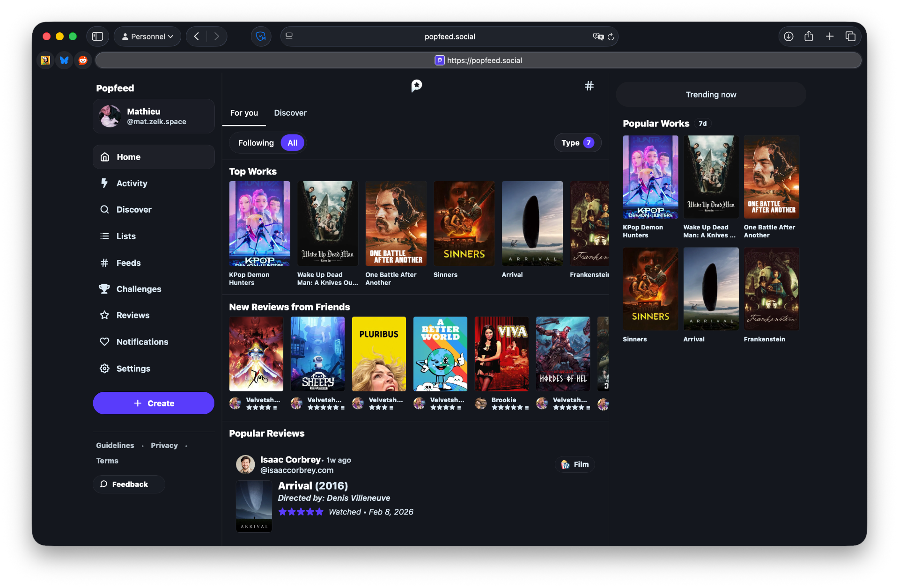Open the Activity section
The image size is (899, 588).
coord(132,183)
